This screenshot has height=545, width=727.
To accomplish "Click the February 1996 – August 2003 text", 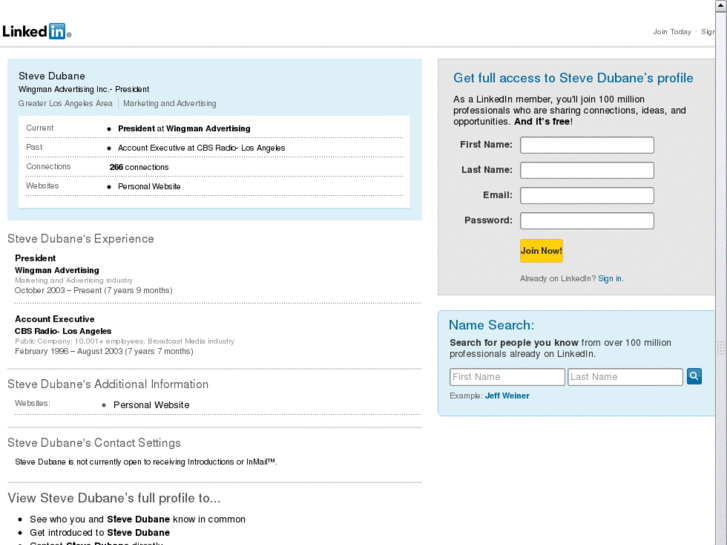I will (x=104, y=351).
